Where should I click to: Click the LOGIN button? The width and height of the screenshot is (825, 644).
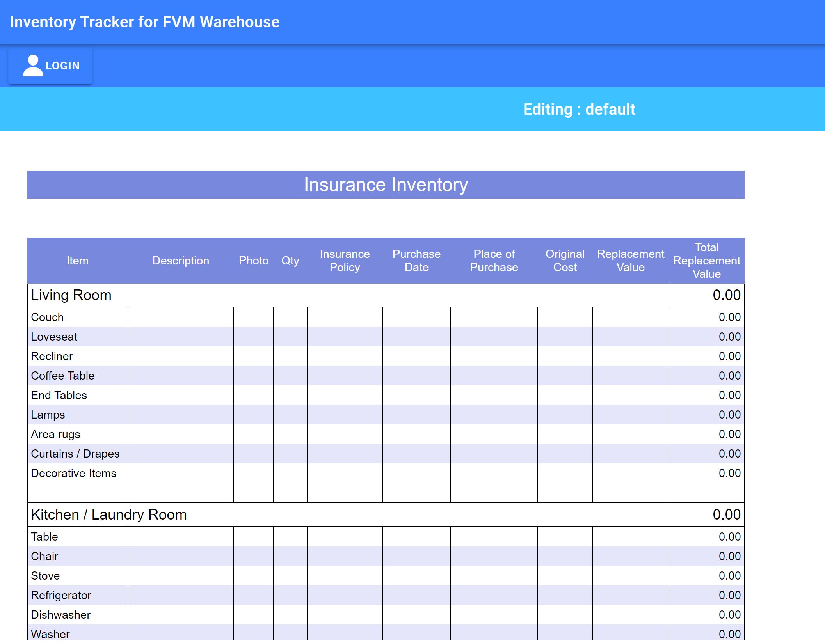(50, 66)
